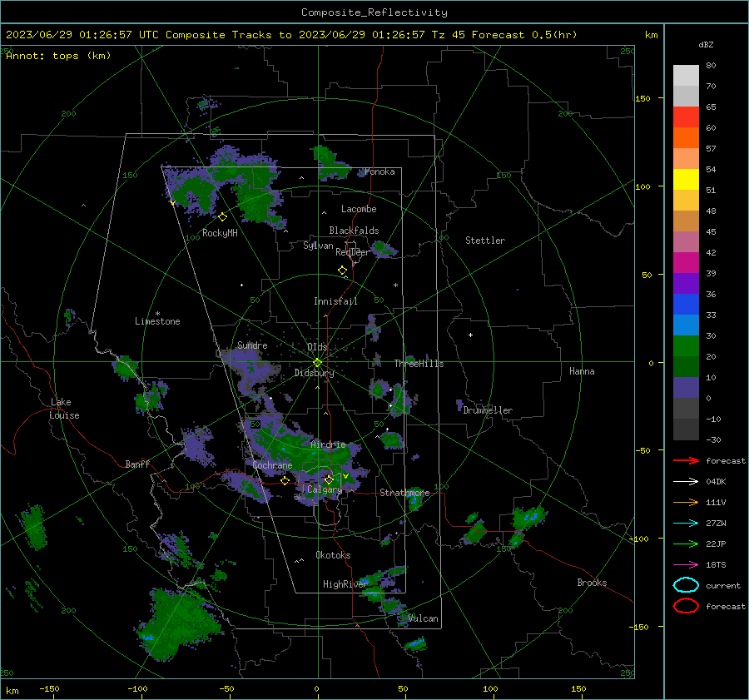The width and height of the screenshot is (749, 700).
Task: Select the Drumheller map label
Action: coord(488,410)
